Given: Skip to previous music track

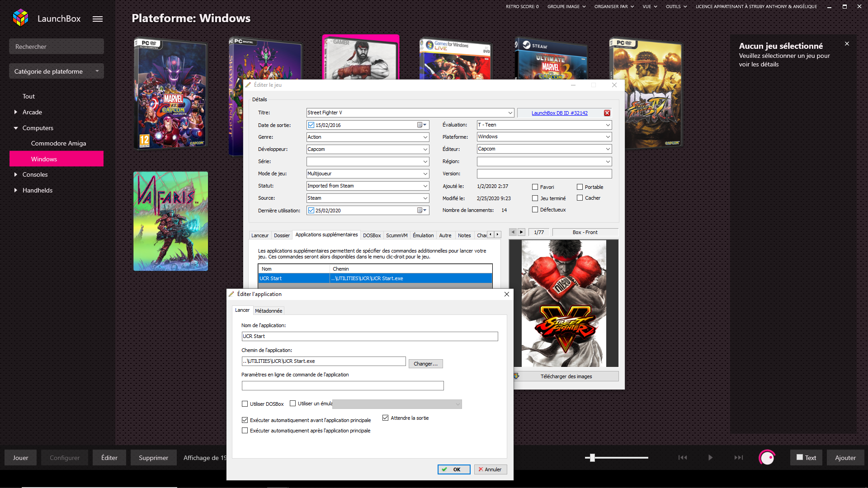Looking at the screenshot, I should click(683, 458).
